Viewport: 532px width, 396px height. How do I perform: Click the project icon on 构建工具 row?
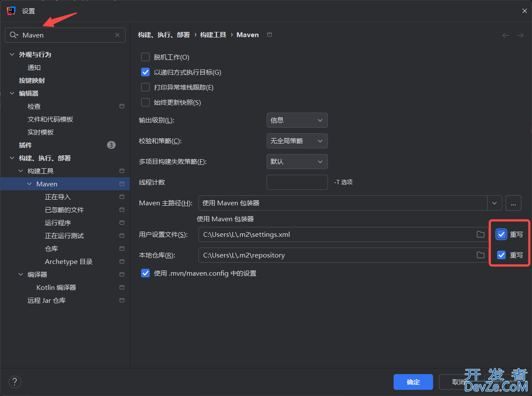coord(122,171)
